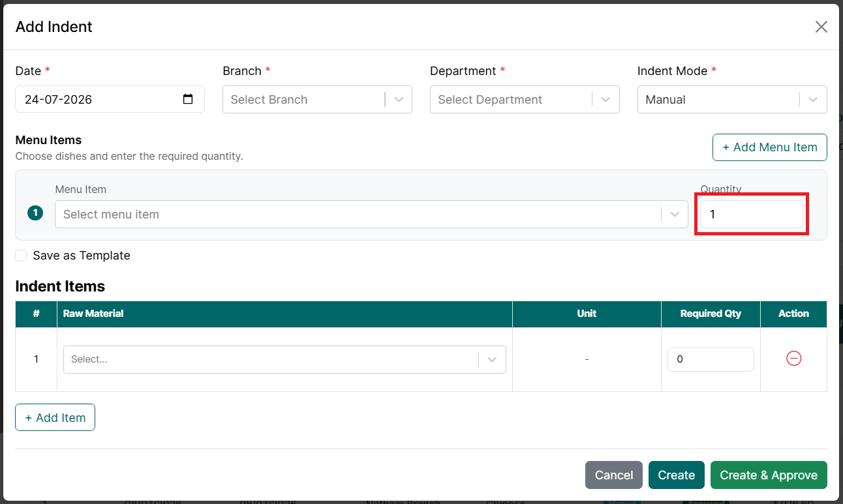Click the Unit column header
Viewport: 843px width, 504px height.
click(587, 314)
